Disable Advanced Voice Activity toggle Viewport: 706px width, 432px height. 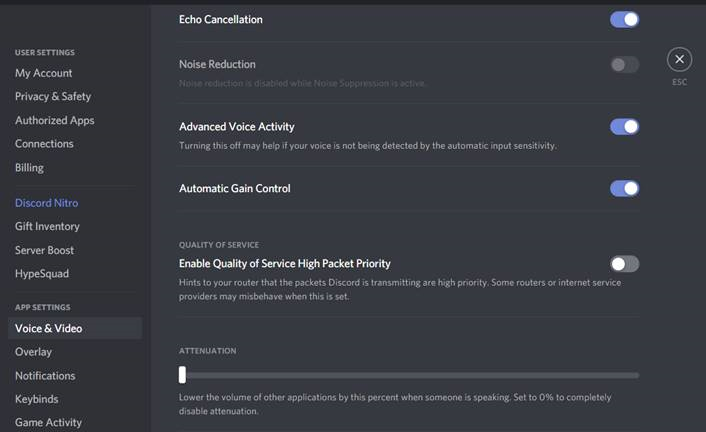(624, 127)
